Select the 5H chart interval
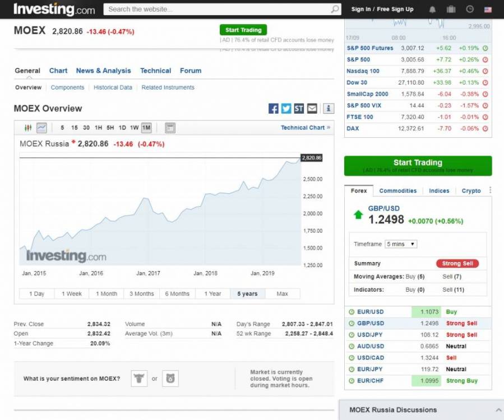The image size is (504, 420). (x=110, y=128)
